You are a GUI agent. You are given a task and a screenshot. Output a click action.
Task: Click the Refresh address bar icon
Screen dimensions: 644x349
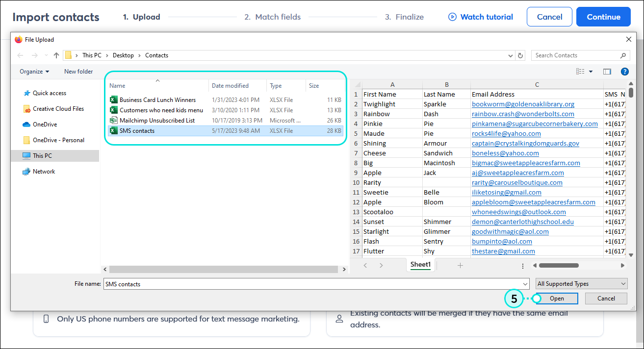tap(520, 55)
